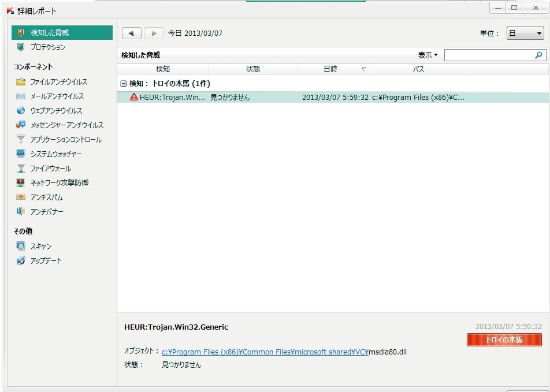Image resolution: width=550 pixels, height=392 pixels.
Task: Open the 単位 period dropdown
Action: tap(525, 33)
